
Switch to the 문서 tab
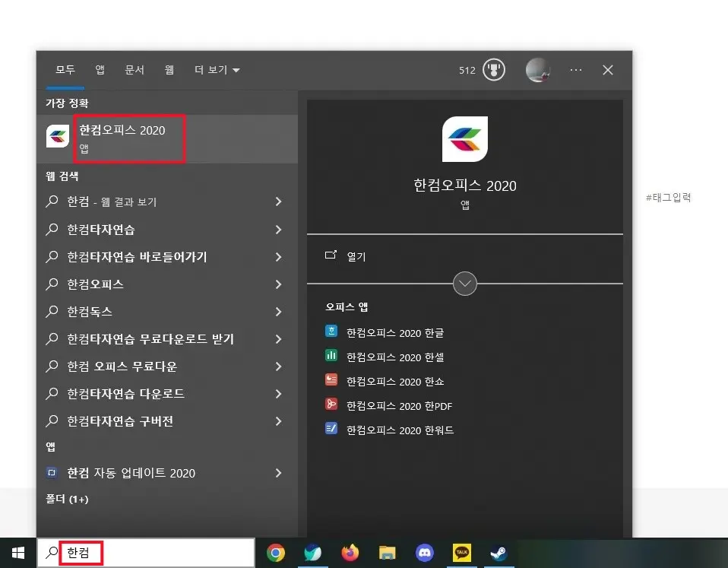point(135,69)
